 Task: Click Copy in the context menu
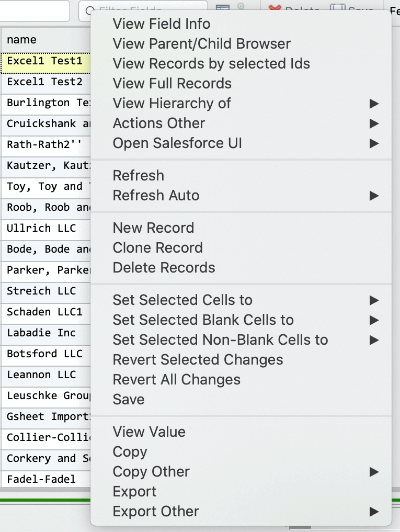[x=241, y=452]
